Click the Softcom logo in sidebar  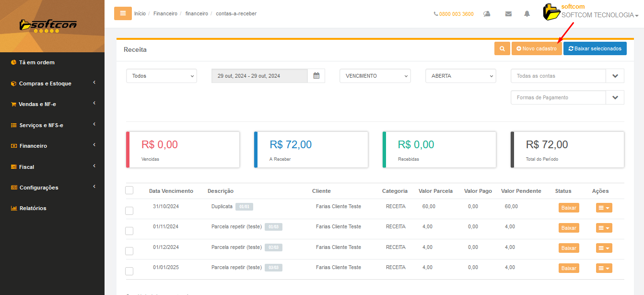click(x=48, y=25)
